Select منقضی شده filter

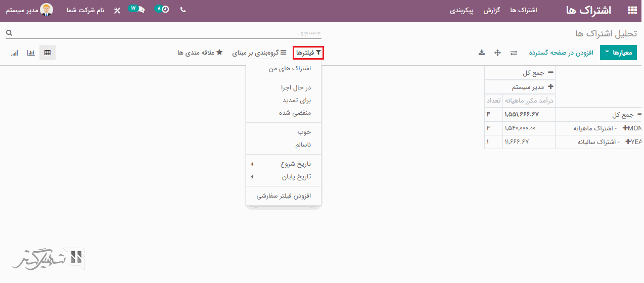284,113
